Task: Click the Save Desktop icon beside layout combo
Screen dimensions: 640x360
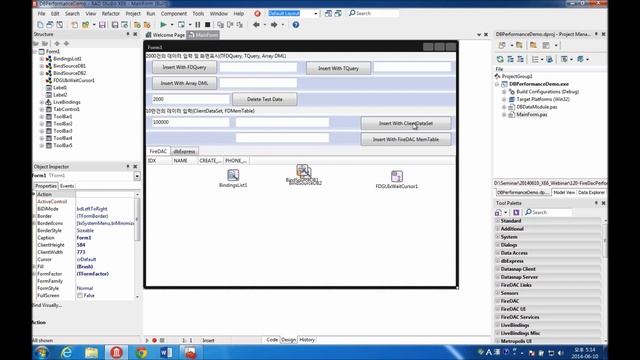Action: [328, 13]
